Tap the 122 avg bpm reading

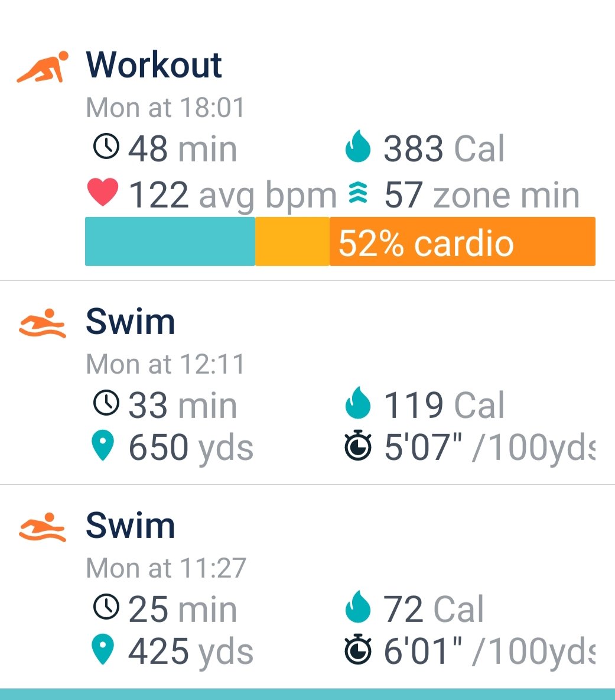pyautogui.click(x=232, y=195)
